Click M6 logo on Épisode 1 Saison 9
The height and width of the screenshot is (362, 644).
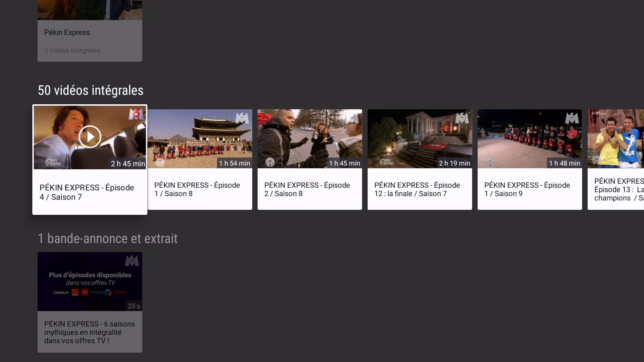[572, 118]
